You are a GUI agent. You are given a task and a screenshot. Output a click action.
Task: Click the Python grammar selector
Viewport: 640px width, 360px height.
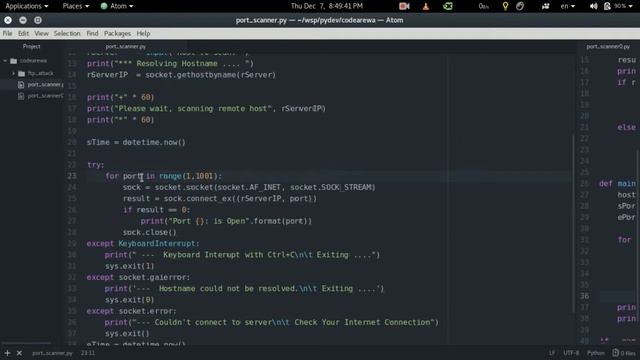[596, 353]
